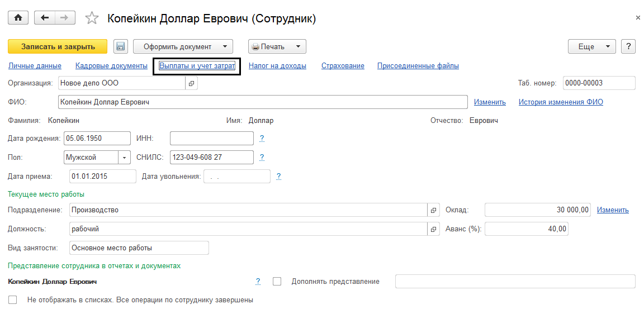Open Должность рабочий record icon
Screen dimensions: 644x309
pyautogui.click(x=433, y=229)
